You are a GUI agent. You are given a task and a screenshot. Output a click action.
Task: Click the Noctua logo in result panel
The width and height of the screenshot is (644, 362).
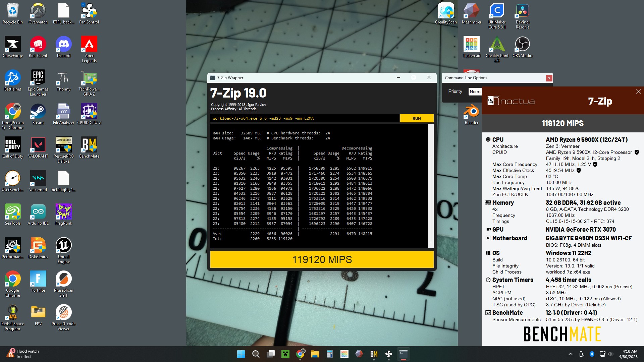tap(511, 101)
